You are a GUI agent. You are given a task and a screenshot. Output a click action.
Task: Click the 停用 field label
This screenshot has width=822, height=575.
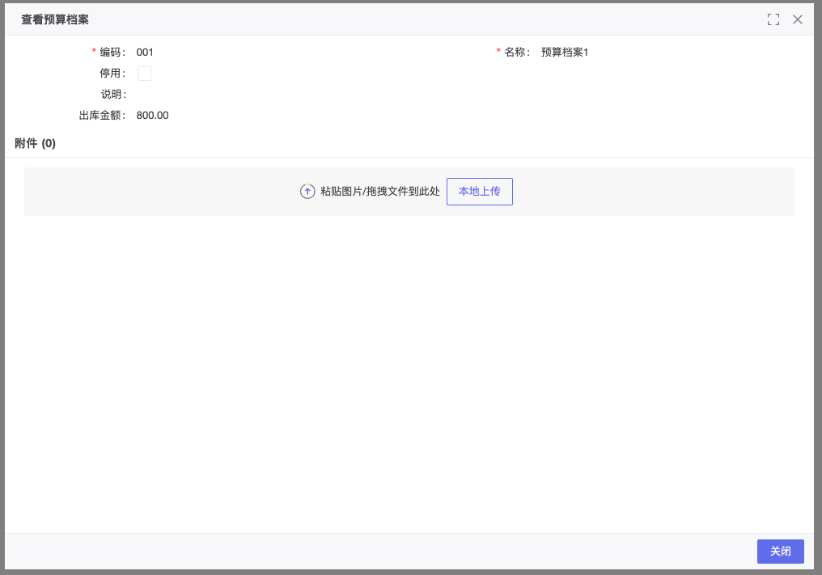pos(111,73)
